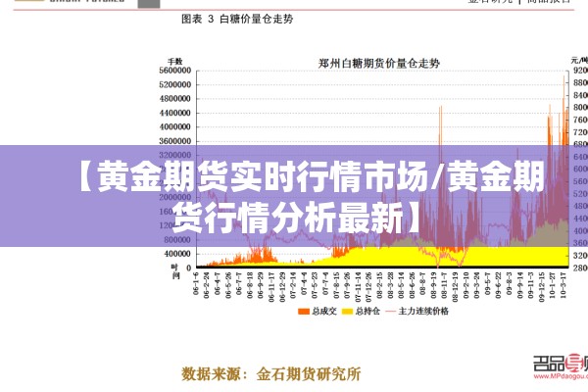Open the MPdaogou logo in the corner
This screenshot has height=392, width=588.
coord(561,368)
